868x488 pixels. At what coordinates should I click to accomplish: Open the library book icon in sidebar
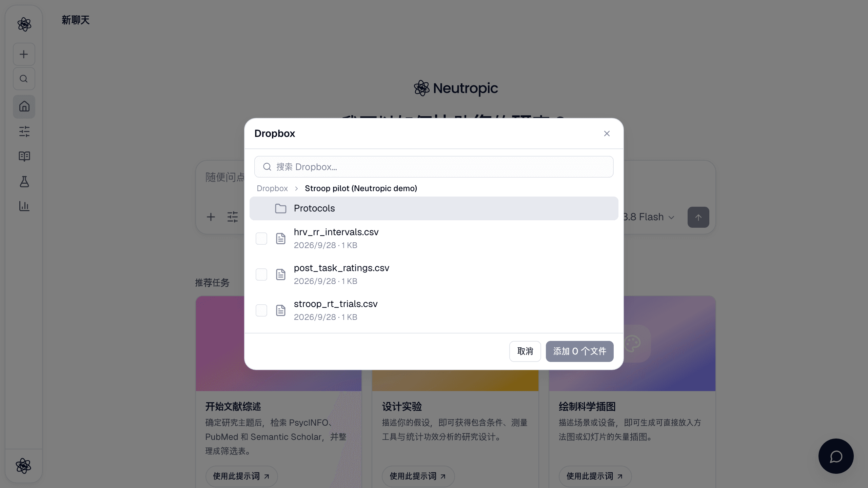[24, 156]
